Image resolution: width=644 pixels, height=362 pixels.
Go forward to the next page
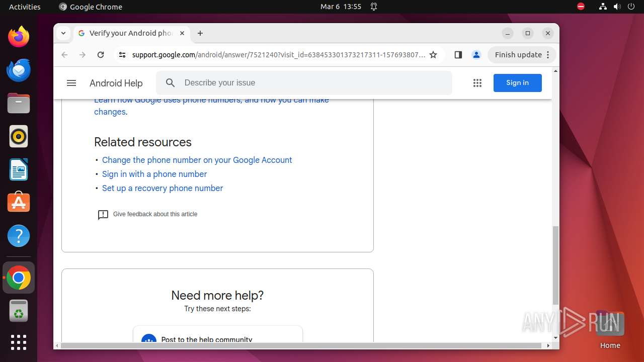pyautogui.click(x=83, y=55)
